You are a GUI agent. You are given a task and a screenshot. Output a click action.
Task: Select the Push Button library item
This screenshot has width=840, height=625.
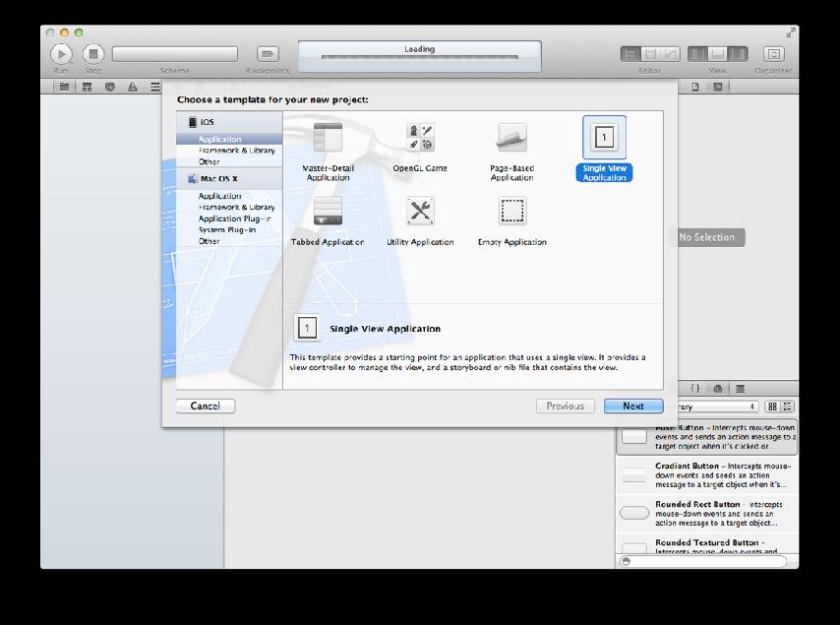(707, 436)
